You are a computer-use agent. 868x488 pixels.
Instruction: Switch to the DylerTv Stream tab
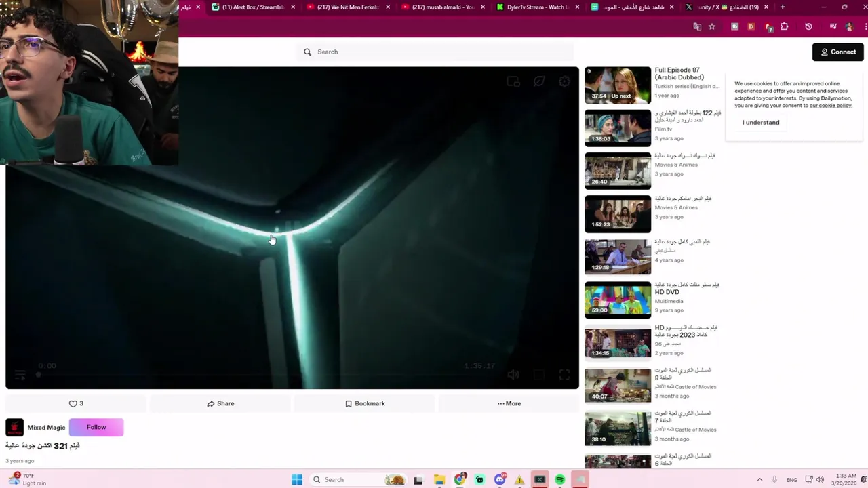point(538,7)
